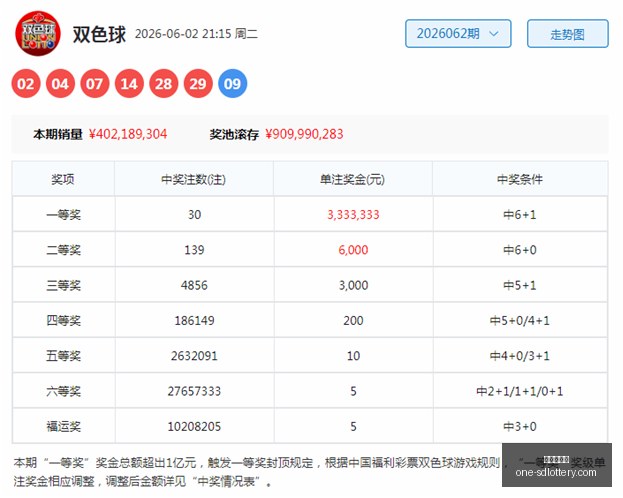Select the 一等奖 row label

(64, 215)
